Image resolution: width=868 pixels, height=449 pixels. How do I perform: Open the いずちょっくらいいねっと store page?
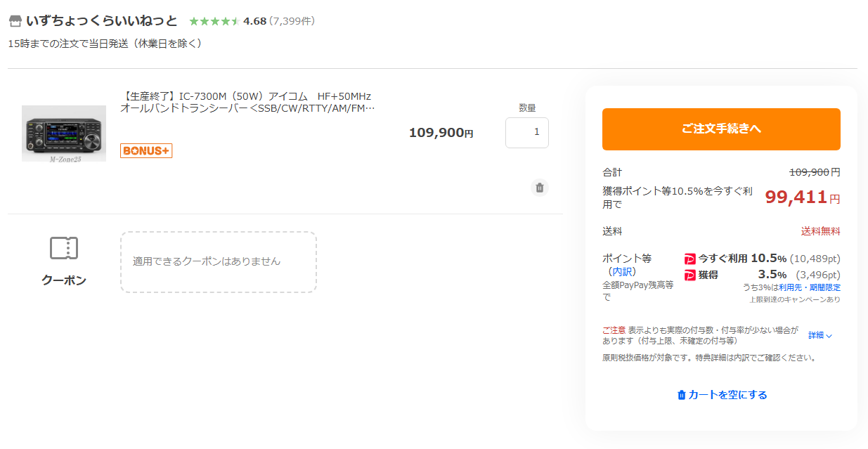click(101, 21)
